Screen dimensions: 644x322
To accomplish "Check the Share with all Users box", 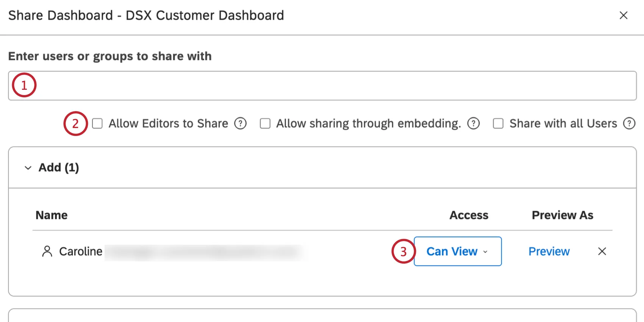I will [x=498, y=123].
